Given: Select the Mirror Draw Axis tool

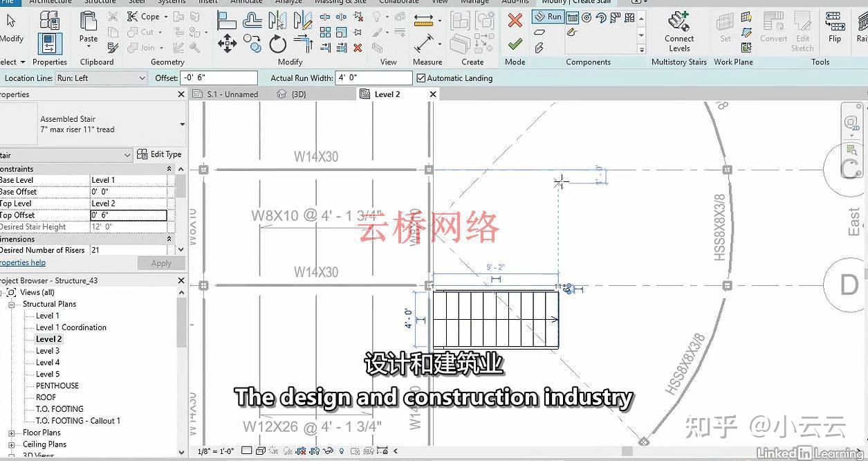Looking at the screenshot, I should (x=303, y=21).
